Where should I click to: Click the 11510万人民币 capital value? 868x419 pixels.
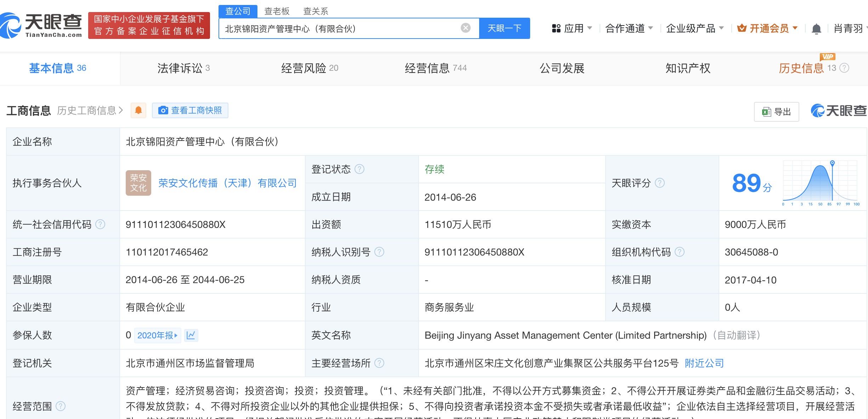458,224
